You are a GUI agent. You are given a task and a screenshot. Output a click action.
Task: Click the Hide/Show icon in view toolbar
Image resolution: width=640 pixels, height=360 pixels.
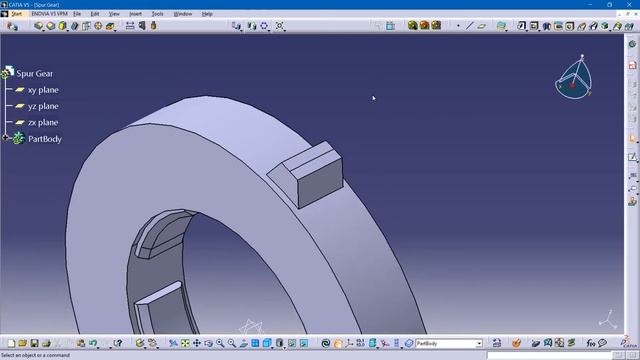click(292, 343)
